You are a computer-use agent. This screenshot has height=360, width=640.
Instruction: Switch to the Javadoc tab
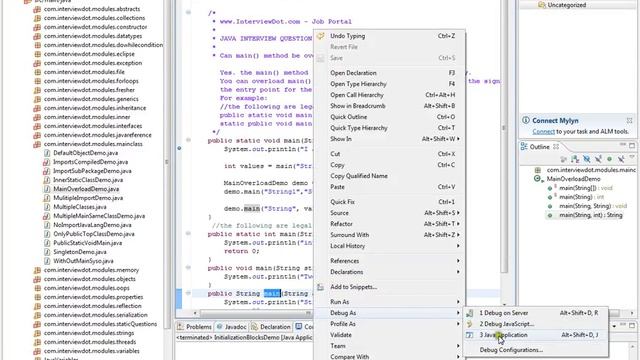[231, 327]
